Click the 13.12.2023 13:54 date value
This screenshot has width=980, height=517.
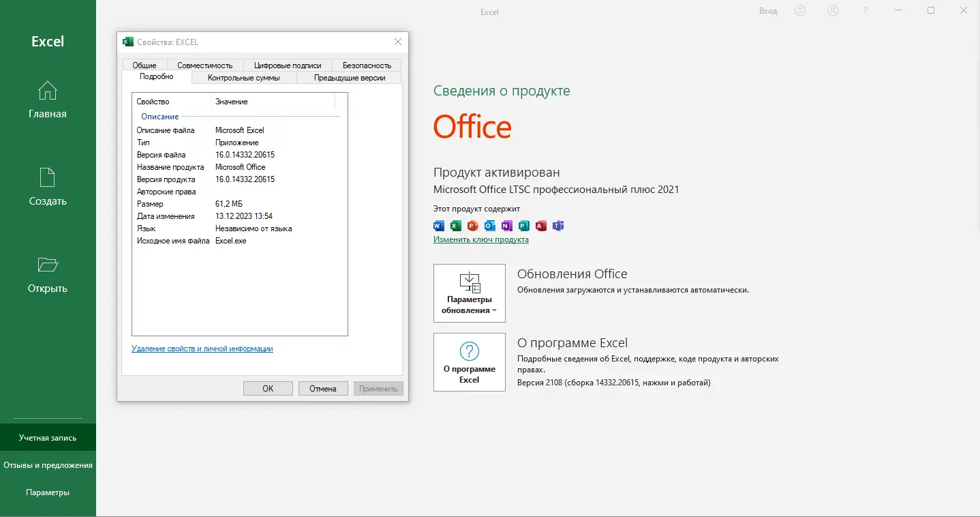tap(244, 216)
